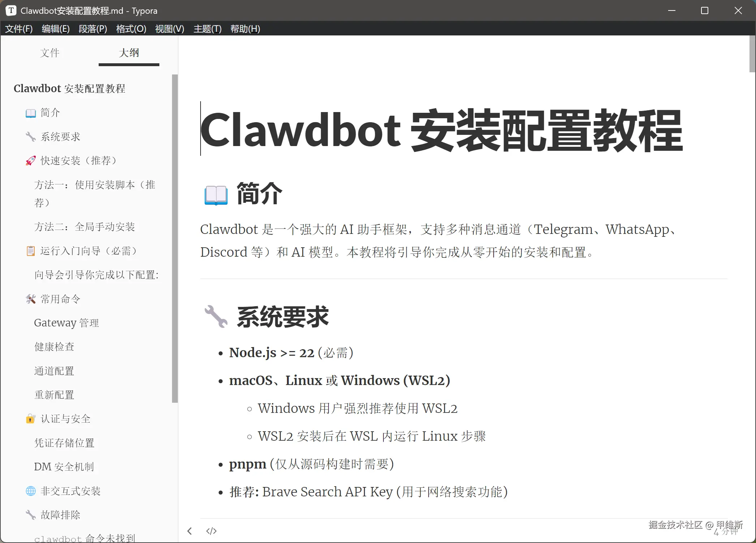The width and height of the screenshot is (756, 543).
Task: Click the book icon beside 简介 in outline
Action: tap(31, 113)
